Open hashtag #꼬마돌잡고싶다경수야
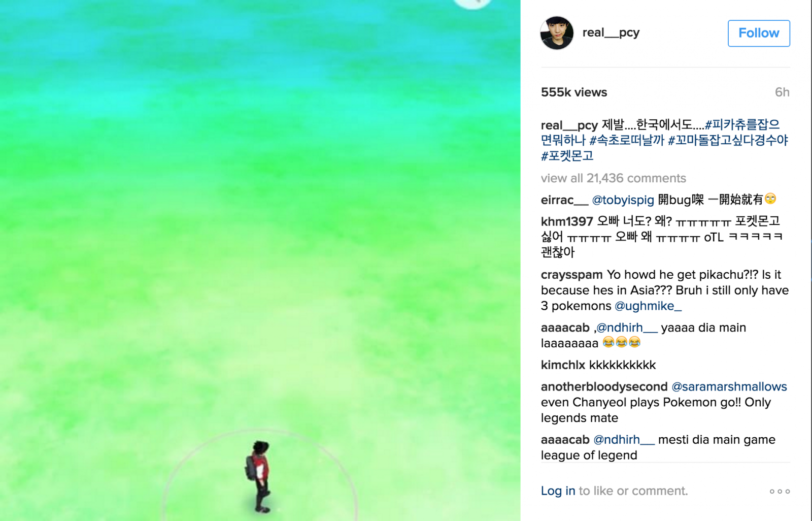This screenshot has width=812, height=521. (x=728, y=140)
